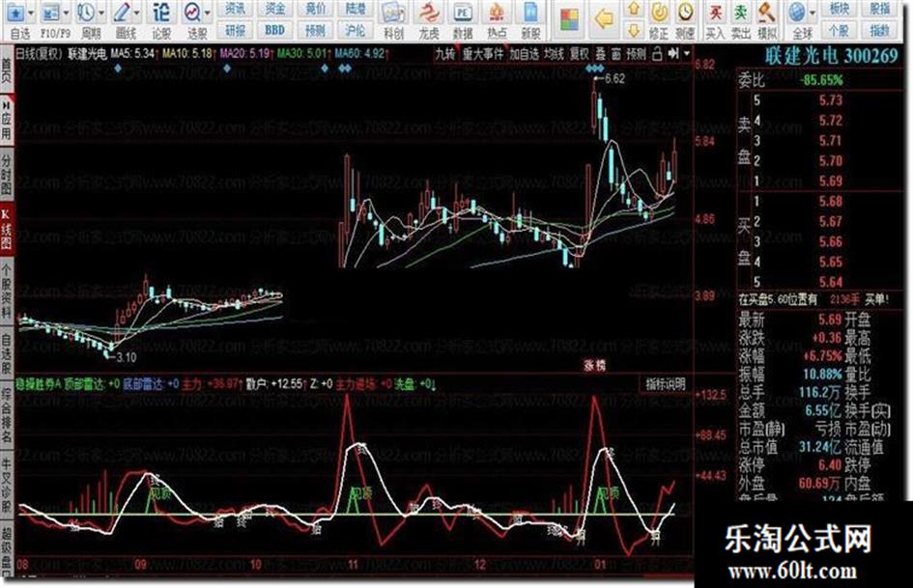Select the 画线 pencil drawing tool
The width and height of the screenshot is (913, 588).
pos(123,13)
